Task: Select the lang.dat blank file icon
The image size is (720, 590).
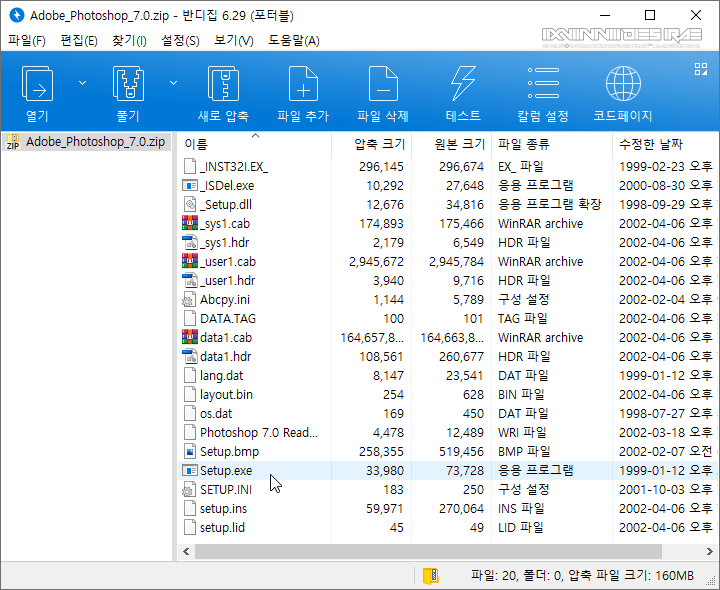Action: [x=190, y=376]
